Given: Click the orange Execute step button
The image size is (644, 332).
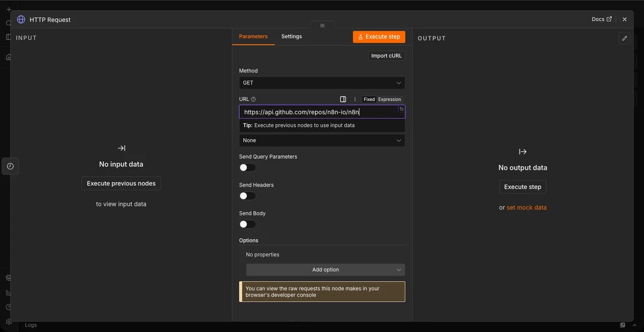Looking at the screenshot, I should (379, 37).
